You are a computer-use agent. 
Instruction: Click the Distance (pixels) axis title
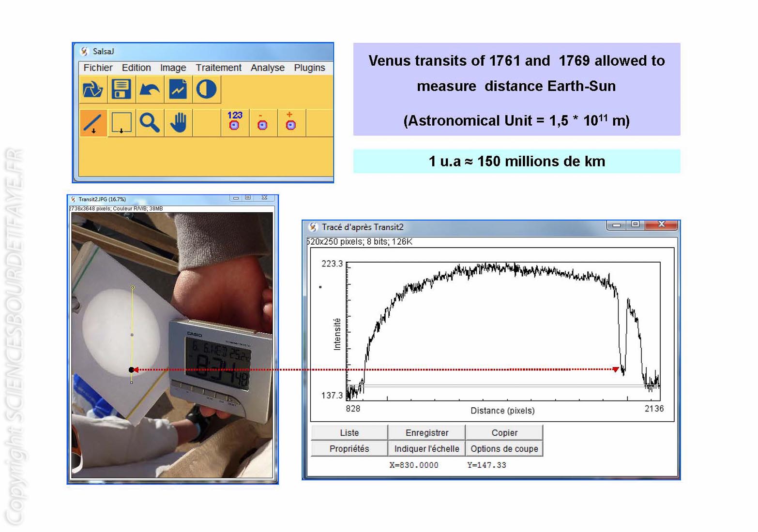(x=502, y=411)
